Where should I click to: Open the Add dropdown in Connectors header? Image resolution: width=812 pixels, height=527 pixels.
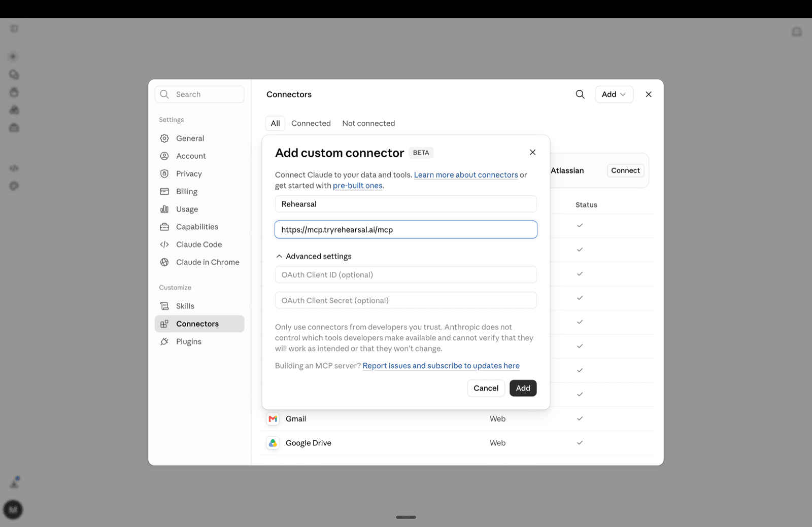(x=614, y=94)
